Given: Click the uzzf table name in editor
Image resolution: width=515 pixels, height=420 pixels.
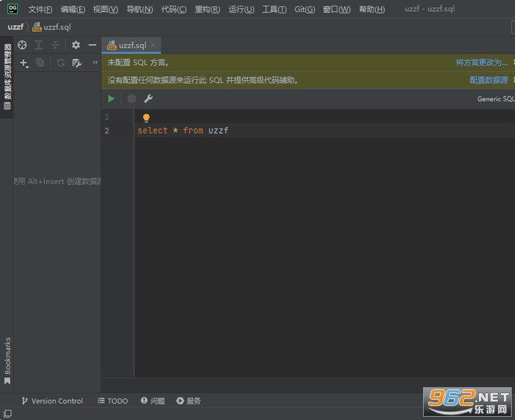Looking at the screenshot, I should [218, 131].
